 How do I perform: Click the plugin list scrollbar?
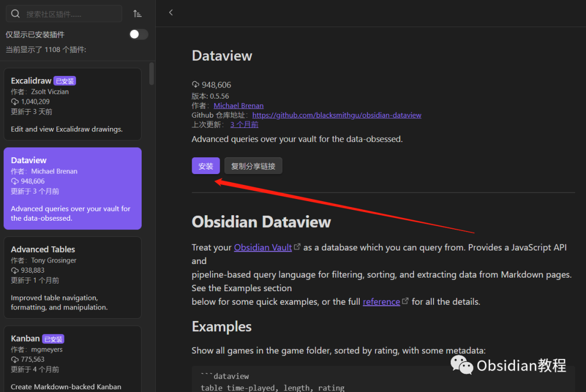(151, 74)
